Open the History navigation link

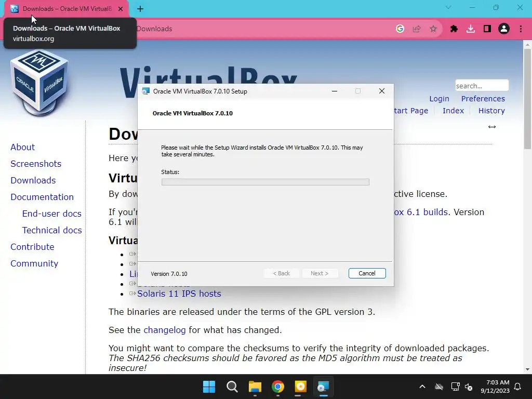click(491, 111)
